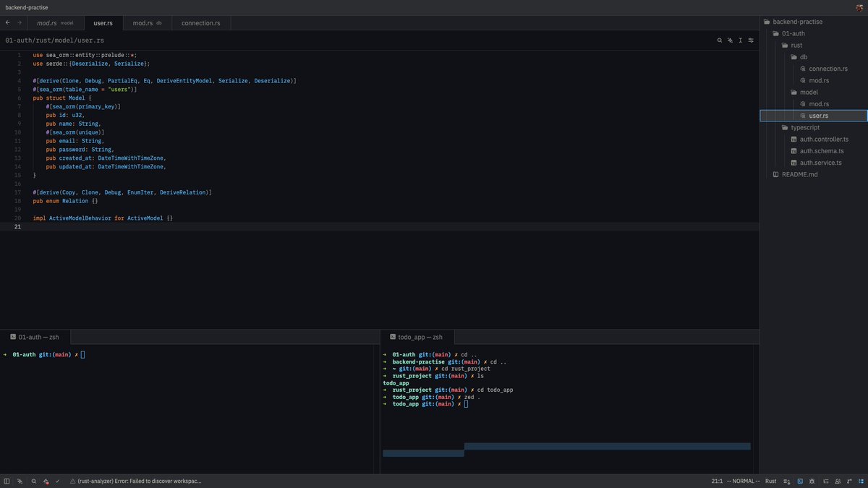Open README.md in project tree
Viewport: 868px width, 488px height.
[x=814, y=174]
